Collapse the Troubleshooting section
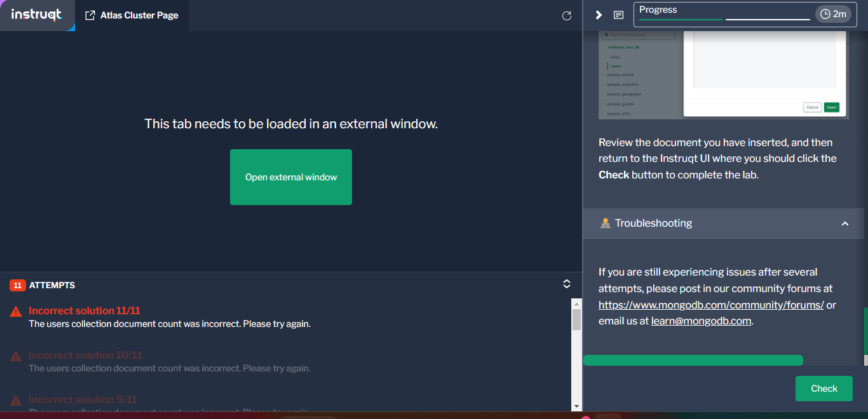 [x=844, y=223]
